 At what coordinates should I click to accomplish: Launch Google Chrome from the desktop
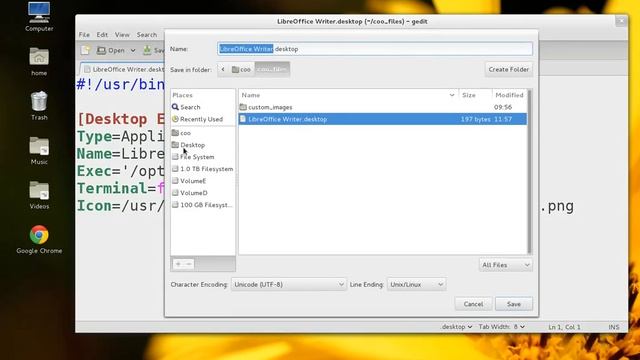coord(39,240)
